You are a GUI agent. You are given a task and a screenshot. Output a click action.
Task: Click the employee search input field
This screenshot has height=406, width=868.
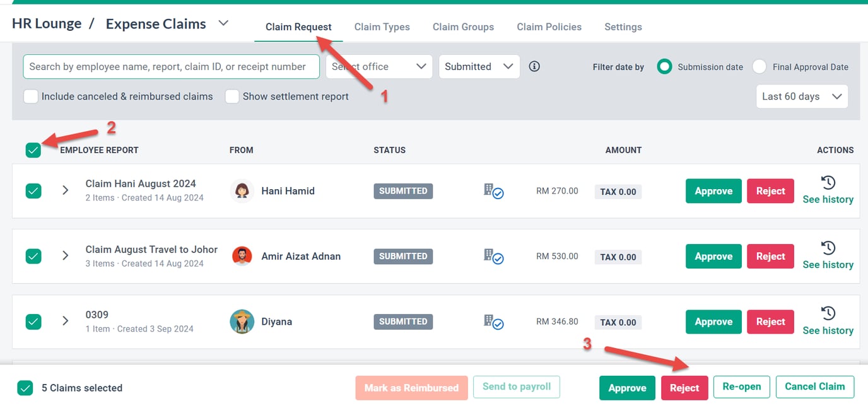click(170, 66)
